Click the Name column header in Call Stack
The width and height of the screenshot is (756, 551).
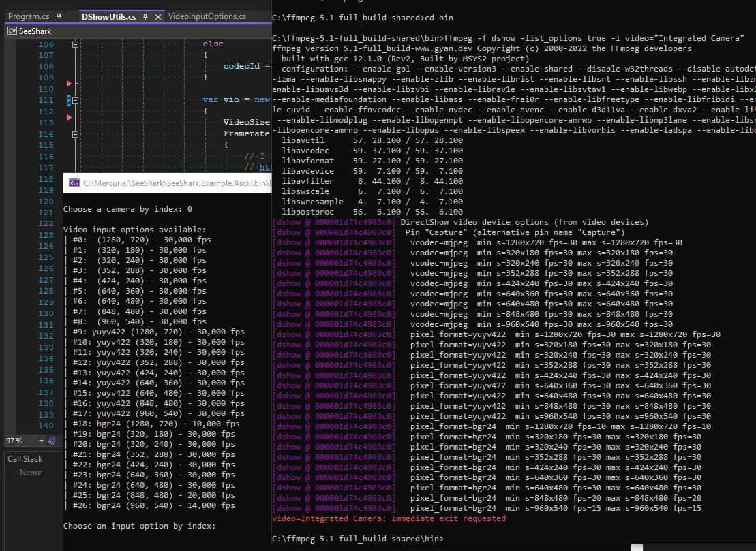pyautogui.click(x=31, y=473)
